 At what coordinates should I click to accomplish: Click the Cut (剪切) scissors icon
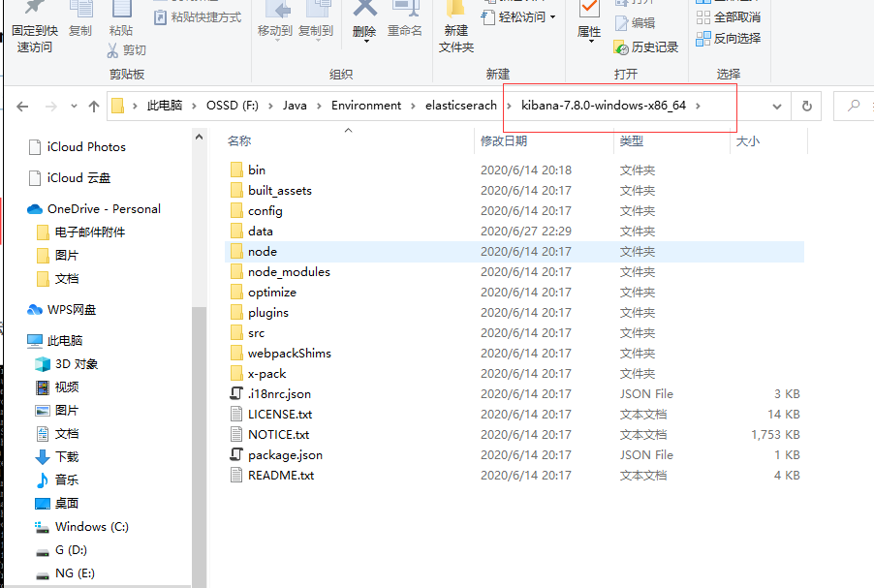(112, 50)
